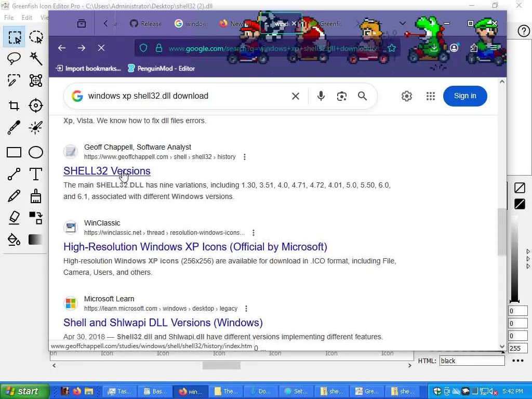Pick the Eyedropper tool
The image size is (532, 399).
point(14,127)
